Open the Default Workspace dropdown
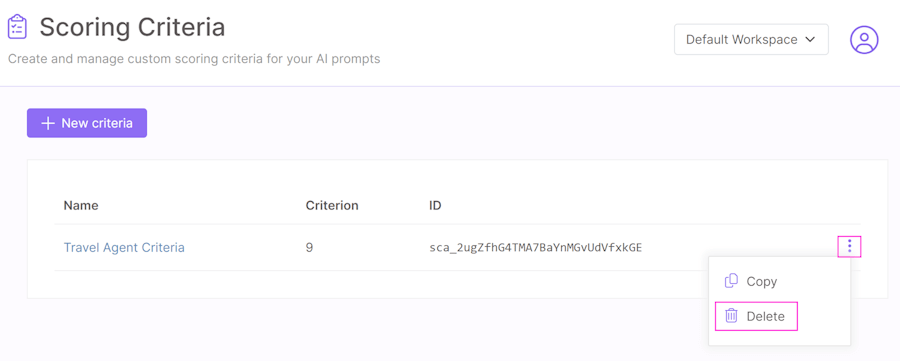 click(x=751, y=40)
